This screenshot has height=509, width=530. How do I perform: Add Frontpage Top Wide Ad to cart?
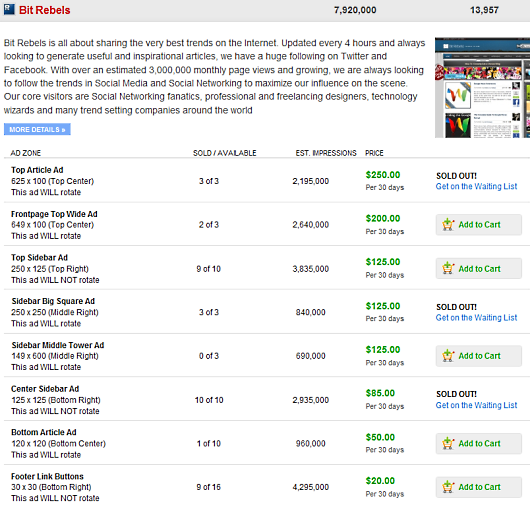coord(479,225)
